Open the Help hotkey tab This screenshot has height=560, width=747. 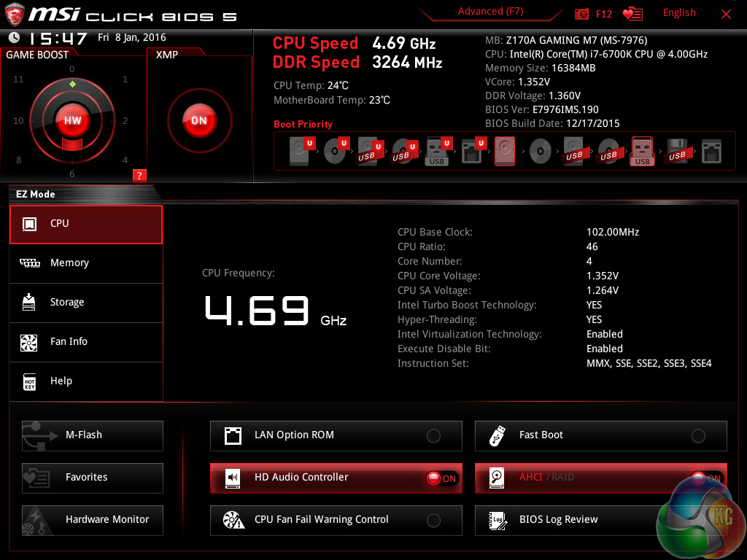86,382
